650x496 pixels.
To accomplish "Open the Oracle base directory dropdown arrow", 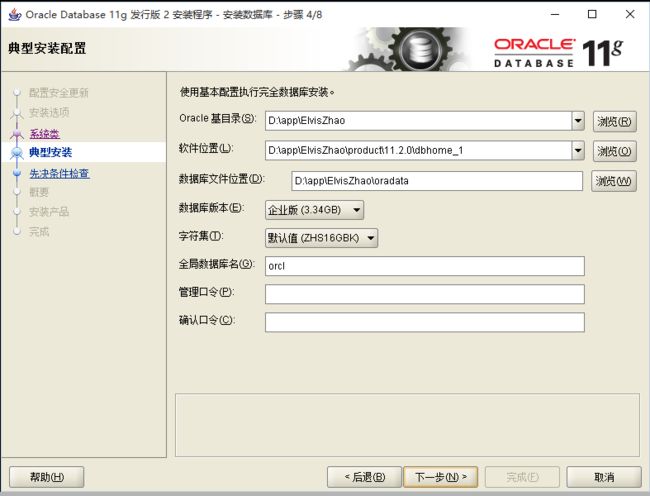I will point(578,121).
